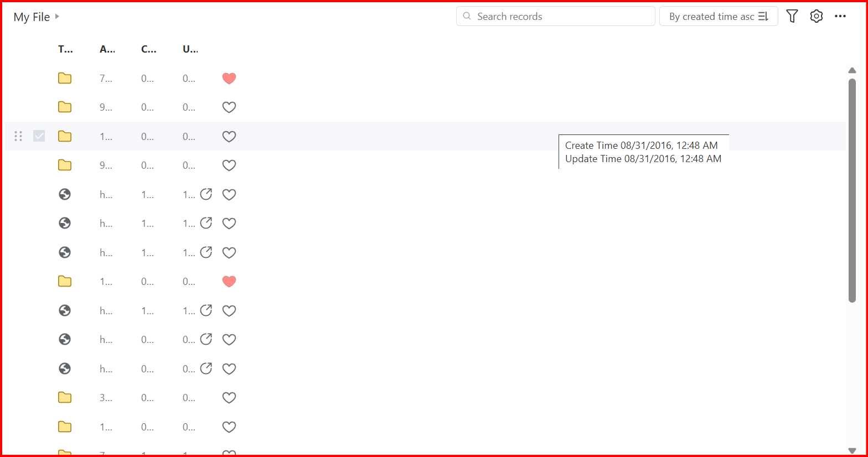The image size is (868, 457).
Task: Click the scroll down arrow of scrollbar
Action: click(852, 450)
